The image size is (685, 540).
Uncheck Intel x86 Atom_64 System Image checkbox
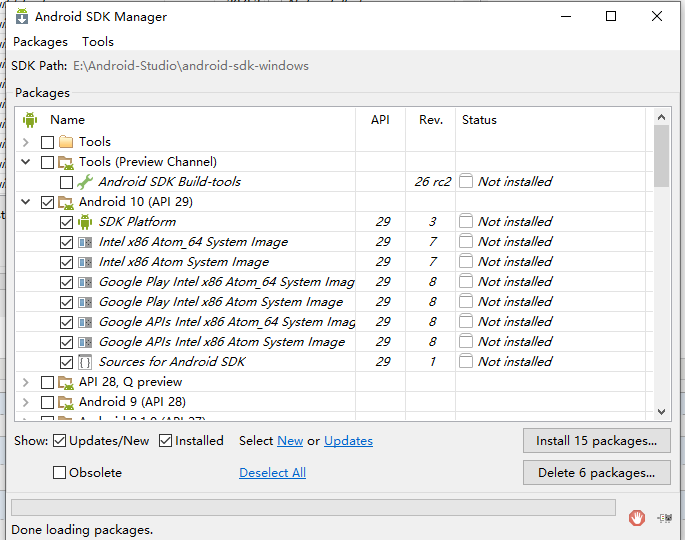[x=66, y=242]
